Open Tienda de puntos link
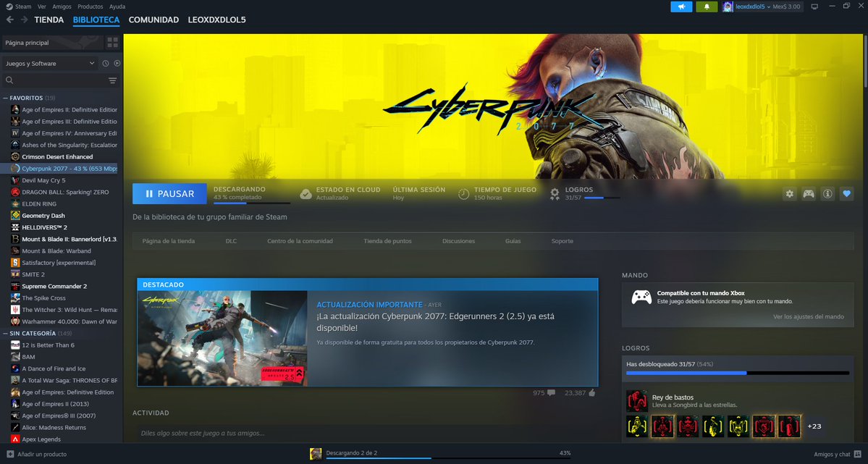 coord(387,241)
